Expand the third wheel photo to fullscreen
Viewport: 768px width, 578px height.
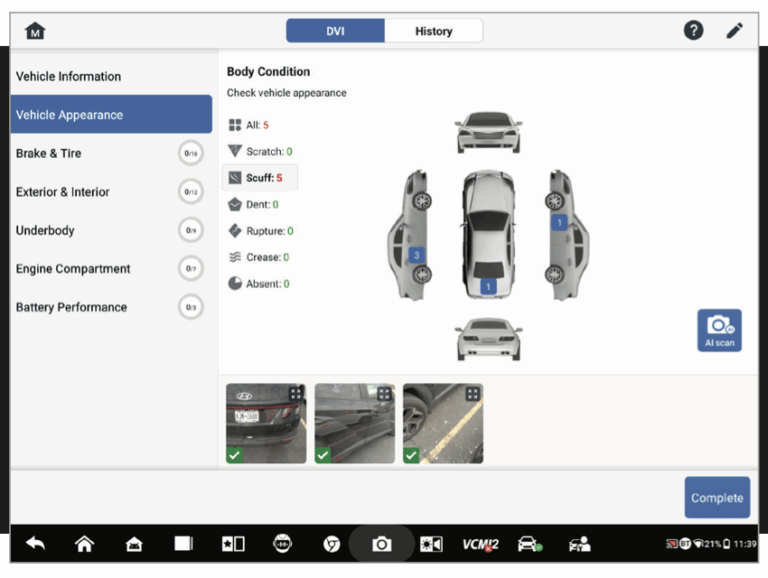[472, 393]
